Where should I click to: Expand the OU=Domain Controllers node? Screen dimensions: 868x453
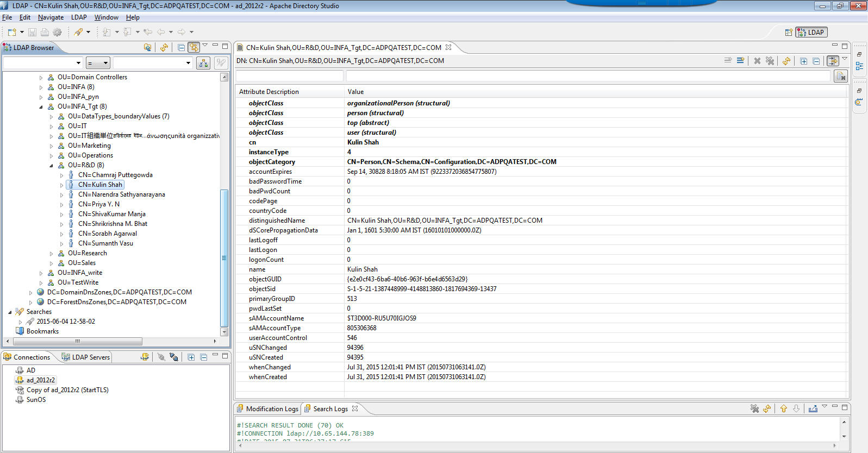(x=41, y=78)
